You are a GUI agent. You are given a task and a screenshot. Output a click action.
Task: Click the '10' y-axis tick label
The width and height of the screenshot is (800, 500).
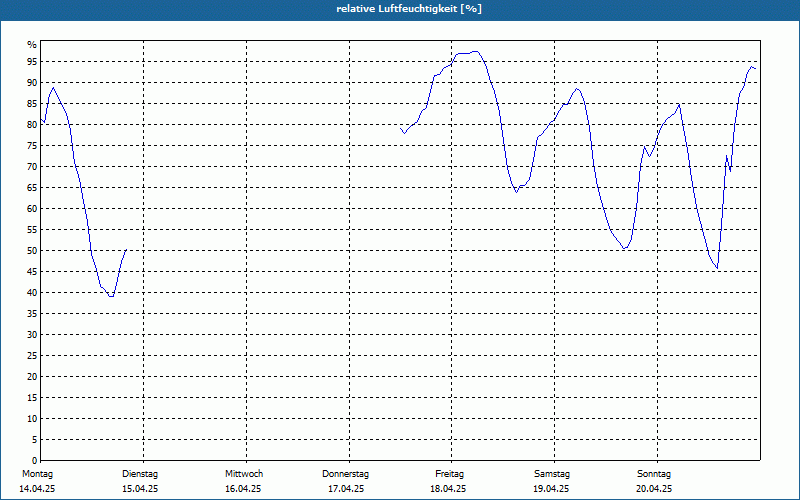(32, 418)
